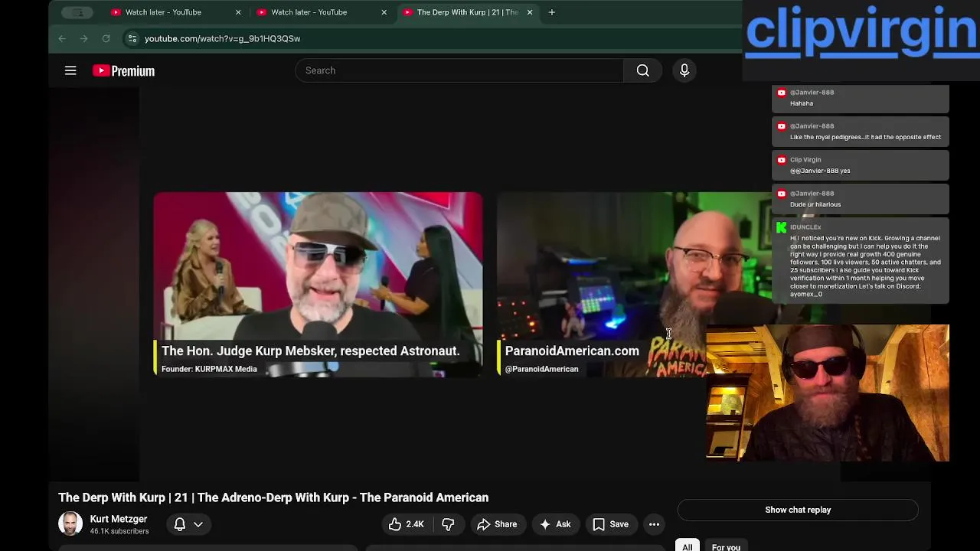The width and height of the screenshot is (980, 551).
Task: Open the Kurt Metzger channel name link
Action: pos(119,519)
